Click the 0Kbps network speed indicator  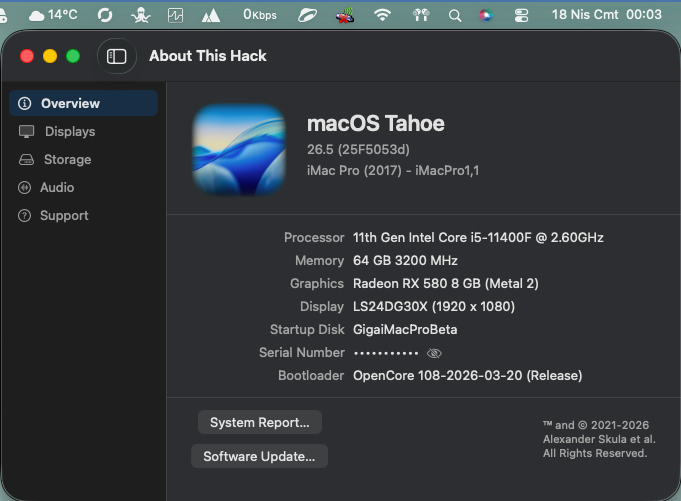point(260,15)
